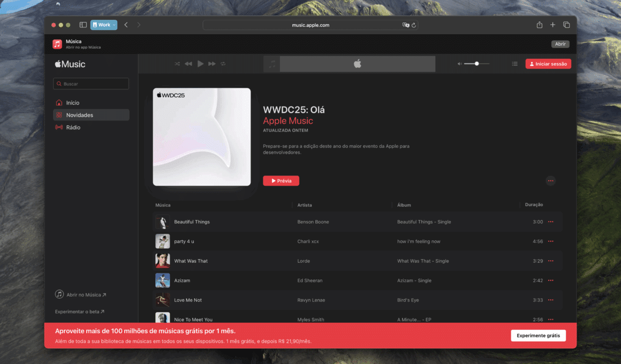621x364 pixels.
Task: Click the Apple Music logo
Action: click(x=70, y=64)
